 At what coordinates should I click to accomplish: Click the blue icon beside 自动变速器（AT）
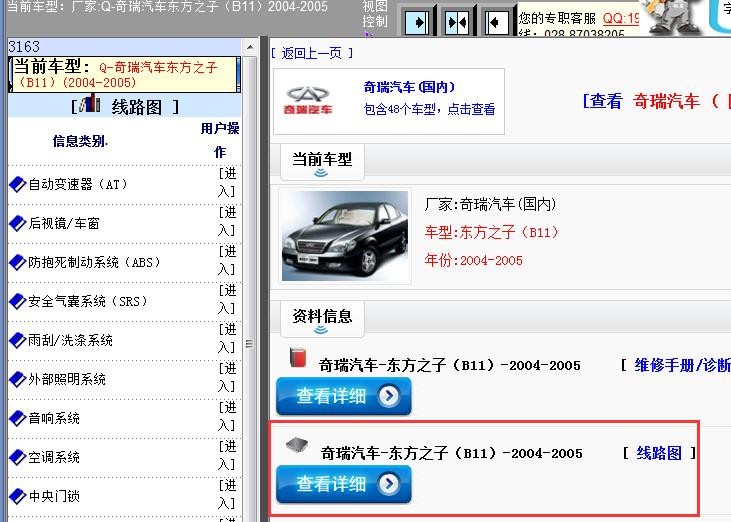tap(18, 185)
